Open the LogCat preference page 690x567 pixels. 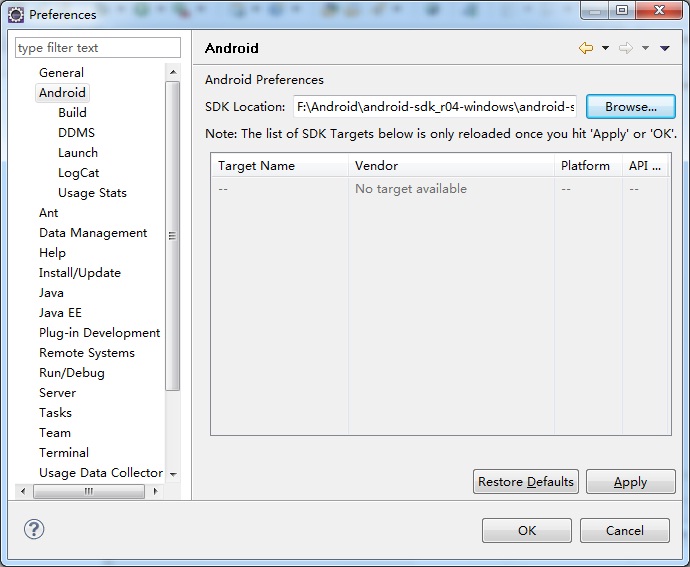tap(78, 173)
